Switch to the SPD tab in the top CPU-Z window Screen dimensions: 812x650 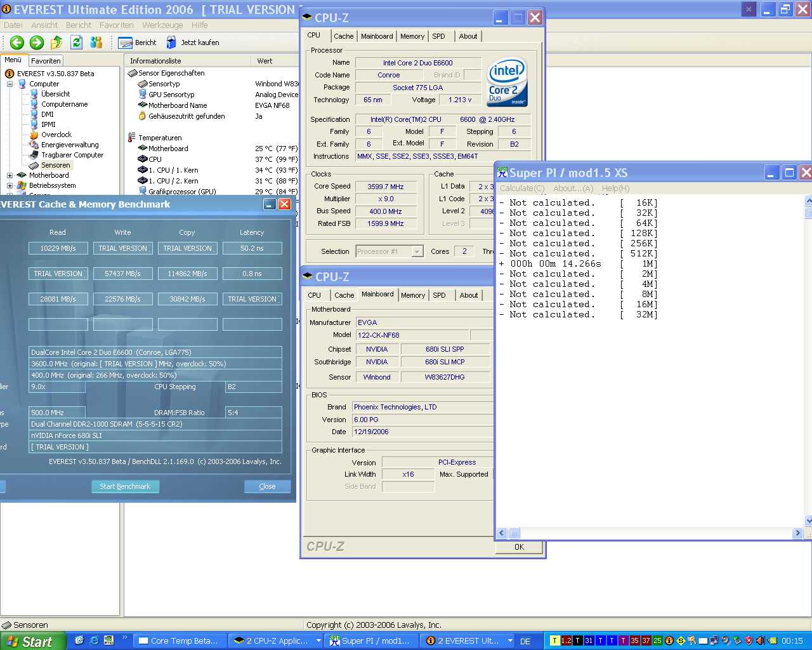(x=439, y=36)
